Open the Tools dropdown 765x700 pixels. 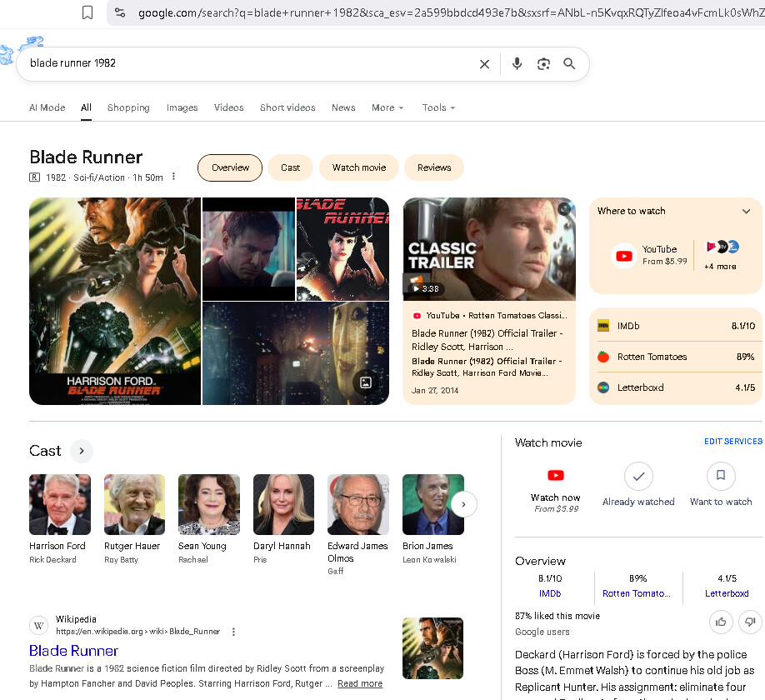(x=438, y=107)
